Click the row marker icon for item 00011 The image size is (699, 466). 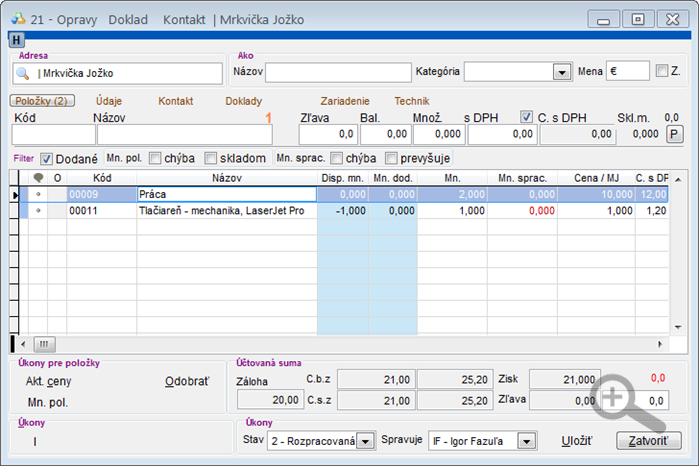tap(38, 210)
